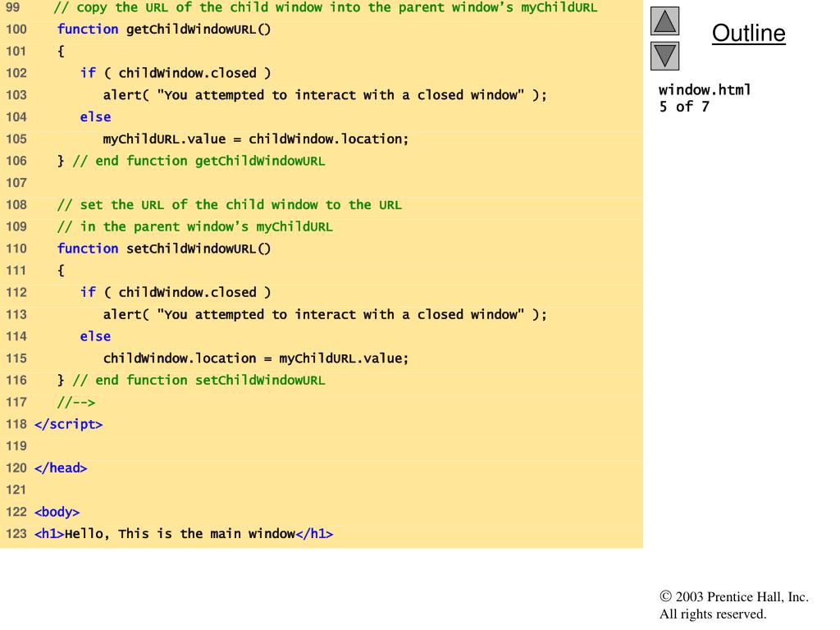Click the '5 of 7' page indicator
The height and width of the screenshot is (630, 840).
[x=684, y=107]
